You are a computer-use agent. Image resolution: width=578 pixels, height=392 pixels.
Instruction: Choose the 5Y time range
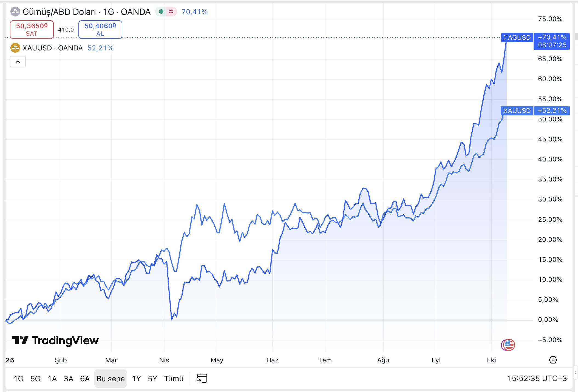coord(152,379)
